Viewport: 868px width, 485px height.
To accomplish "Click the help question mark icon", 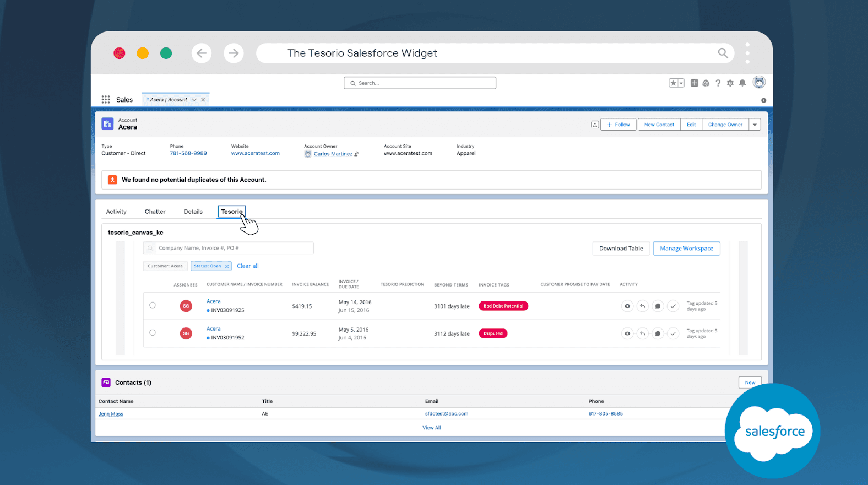I will 718,83.
